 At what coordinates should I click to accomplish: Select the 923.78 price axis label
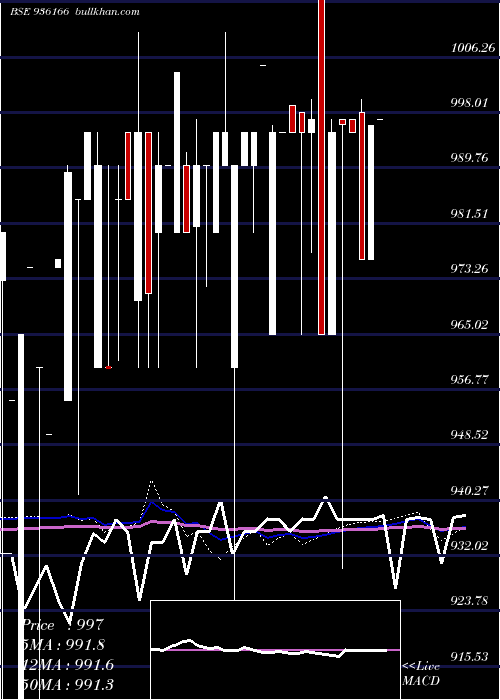pos(469,601)
